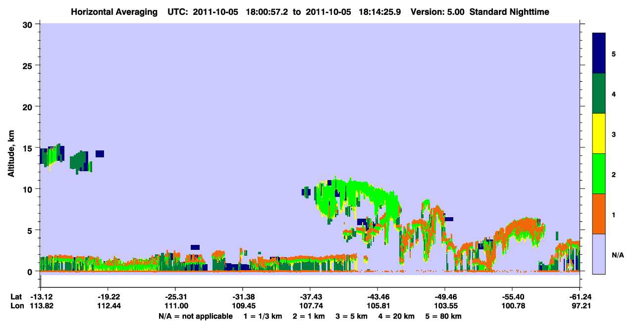Click the latitude value -61.24
Viewport: 644px width, 330px height.
tap(580, 297)
